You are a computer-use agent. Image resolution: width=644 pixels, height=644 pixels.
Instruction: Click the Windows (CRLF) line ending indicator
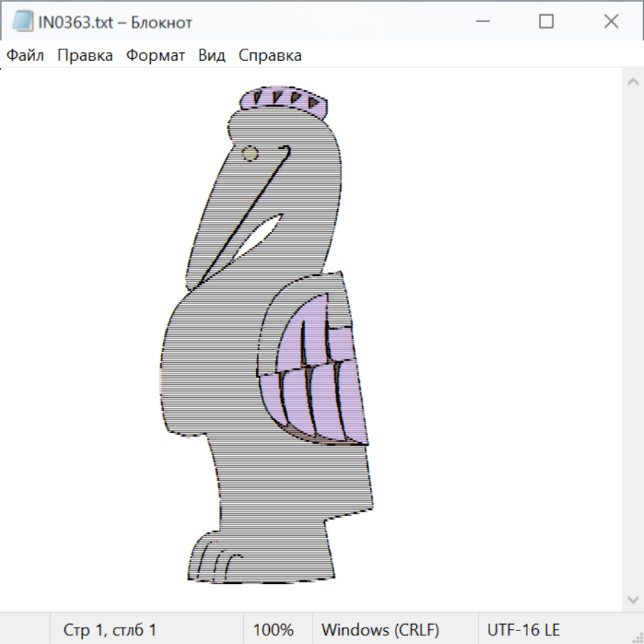point(380,630)
